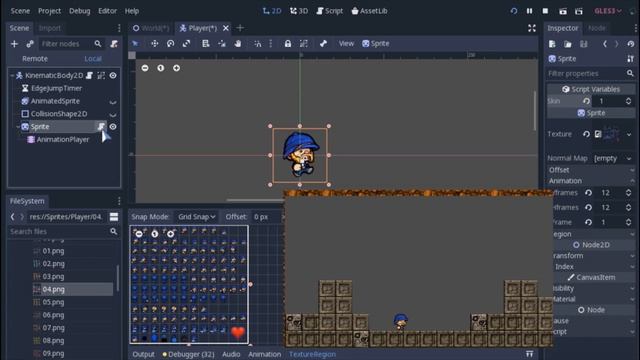Reload the running project icon
The image size is (640, 360).
[x=513, y=11]
